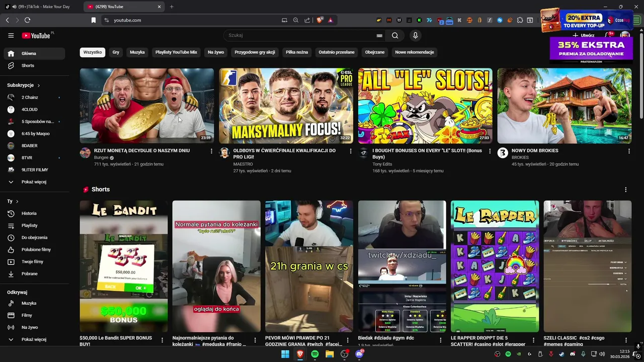Click the share icon in address bar

[307, 20]
